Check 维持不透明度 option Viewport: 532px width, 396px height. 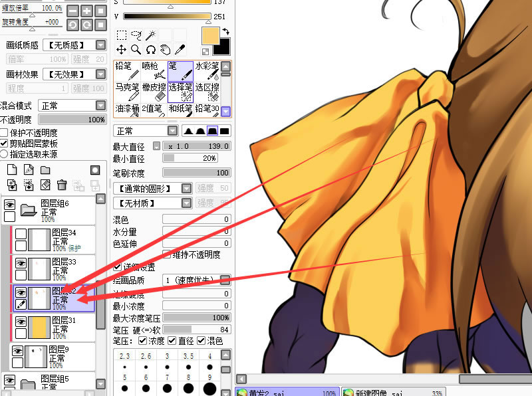(x=166, y=254)
